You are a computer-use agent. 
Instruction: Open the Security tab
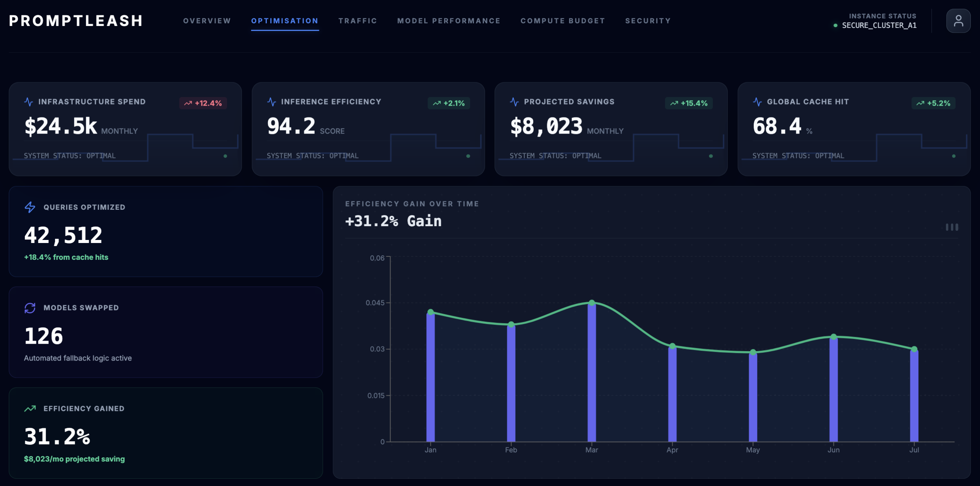pos(648,21)
